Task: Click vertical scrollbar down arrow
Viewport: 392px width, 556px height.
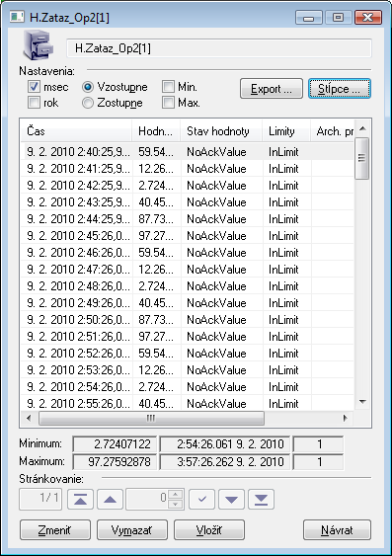Action: (362, 402)
